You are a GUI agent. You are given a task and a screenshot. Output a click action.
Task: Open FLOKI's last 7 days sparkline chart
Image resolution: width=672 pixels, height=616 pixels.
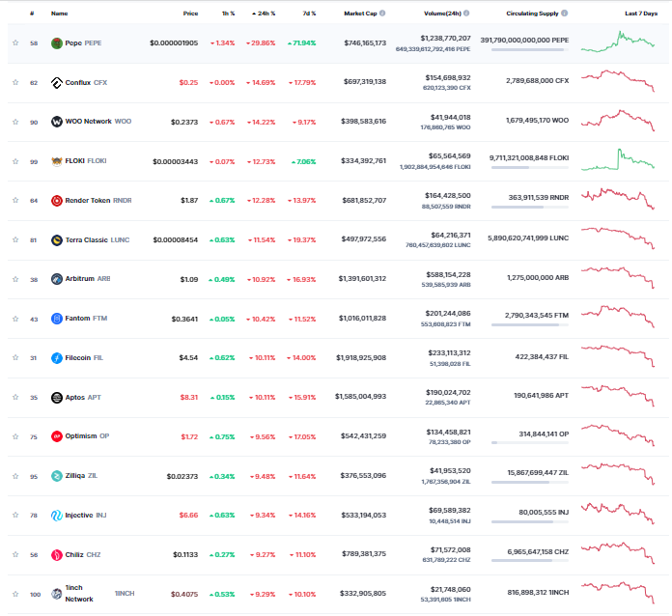point(618,159)
